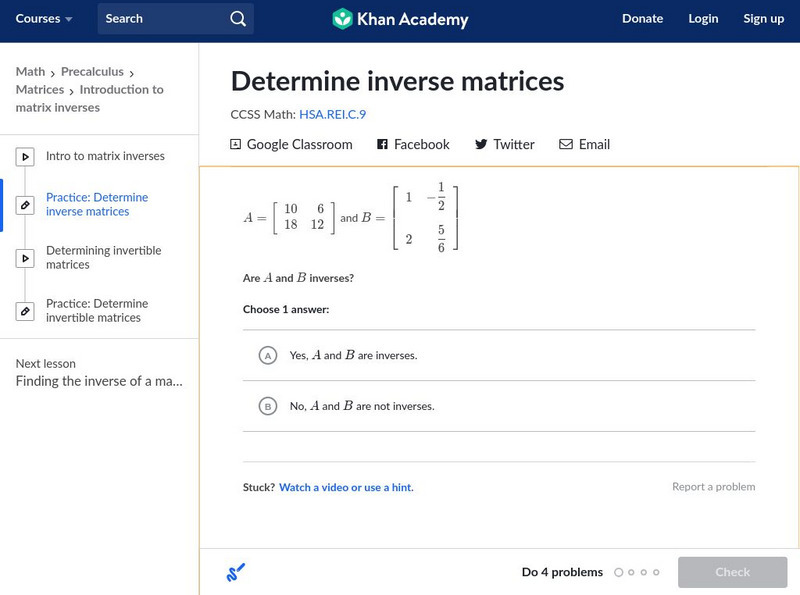Open Determining invertible matrices lesson

click(x=103, y=258)
